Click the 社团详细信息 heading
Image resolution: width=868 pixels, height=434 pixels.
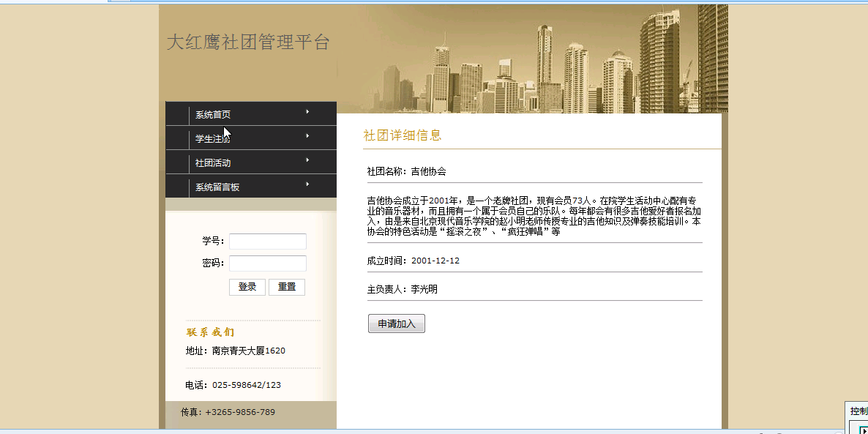pyautogui.click(x=403, y=135)
